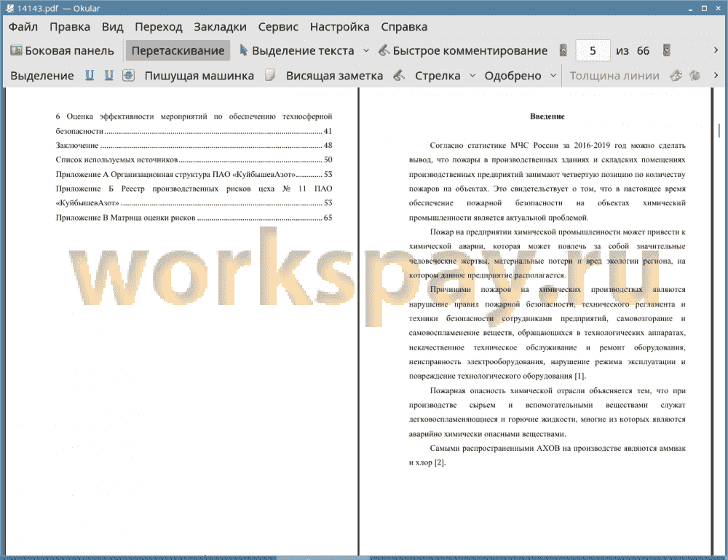This screenshot has height=560, width=728.
Task: Select the Стрелка arrow annotation tool
Action: [x=438, y=75]
